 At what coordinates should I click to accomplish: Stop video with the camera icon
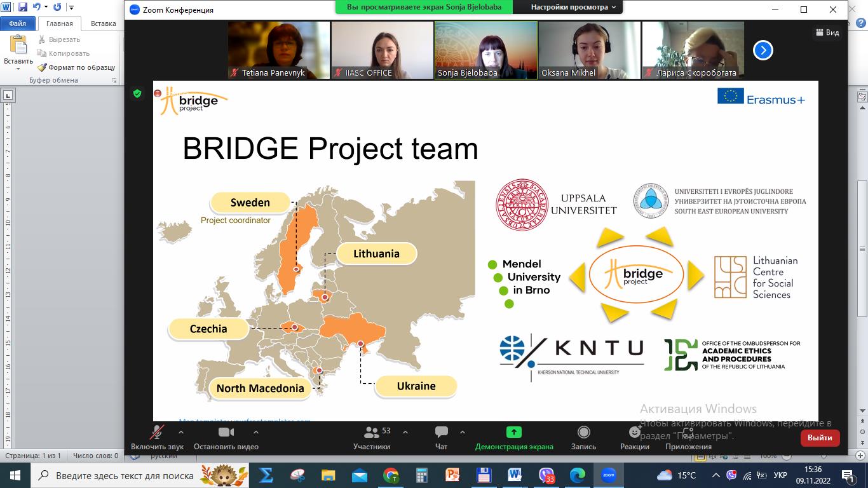point(226,433)
